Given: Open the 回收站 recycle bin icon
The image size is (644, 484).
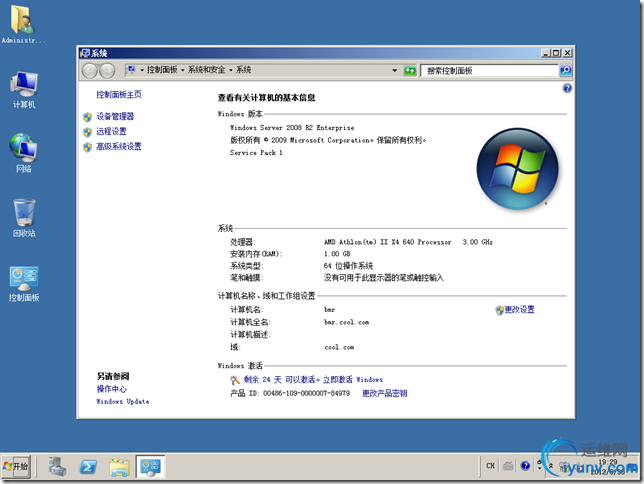Looking at the screenshot, I should coord(24,218).
